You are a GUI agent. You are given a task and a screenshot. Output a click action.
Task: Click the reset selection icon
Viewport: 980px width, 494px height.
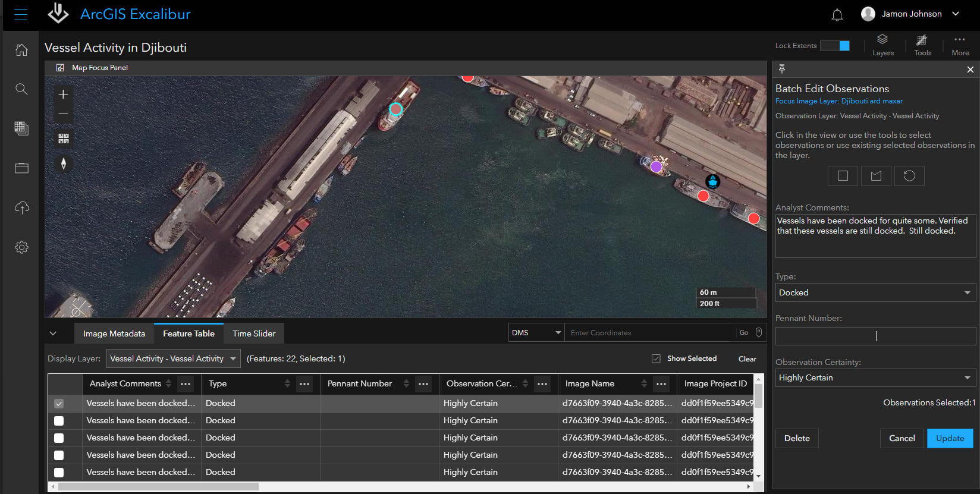tap(909, 176)
